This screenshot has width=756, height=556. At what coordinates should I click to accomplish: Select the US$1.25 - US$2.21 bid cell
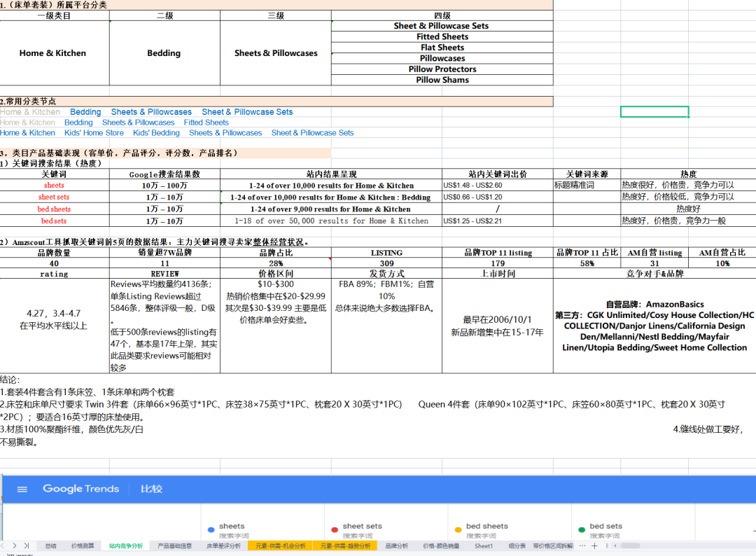[498, 221]
